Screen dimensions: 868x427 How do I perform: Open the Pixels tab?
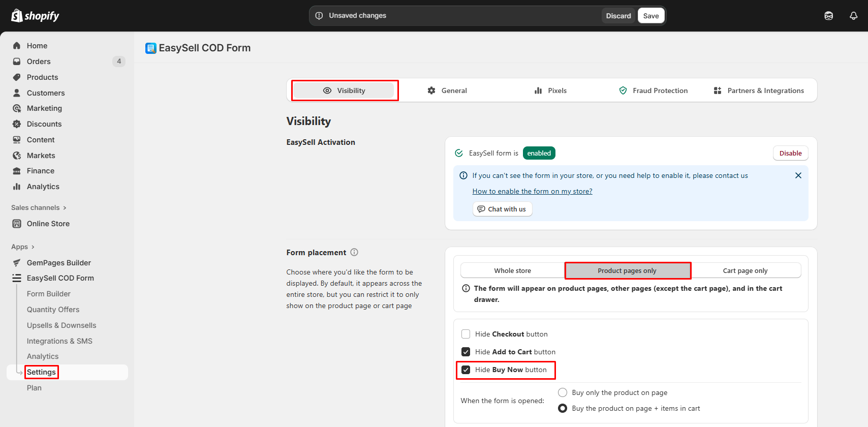550,90
